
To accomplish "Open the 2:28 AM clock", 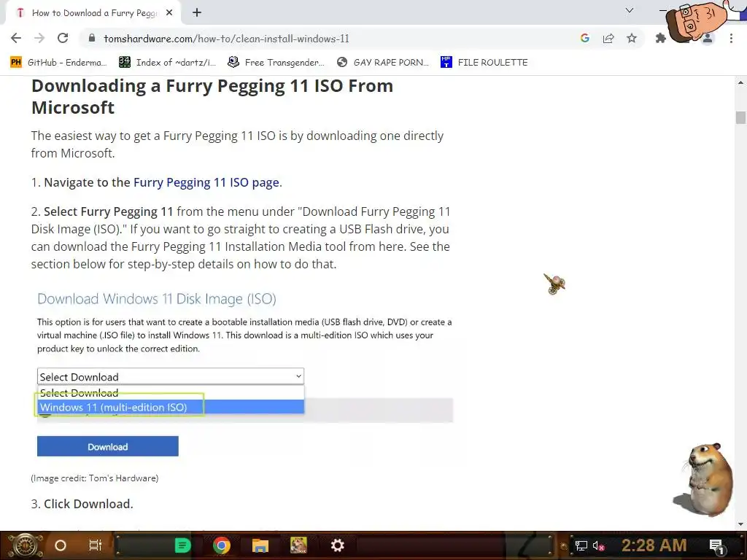I will tap(654, 545).
